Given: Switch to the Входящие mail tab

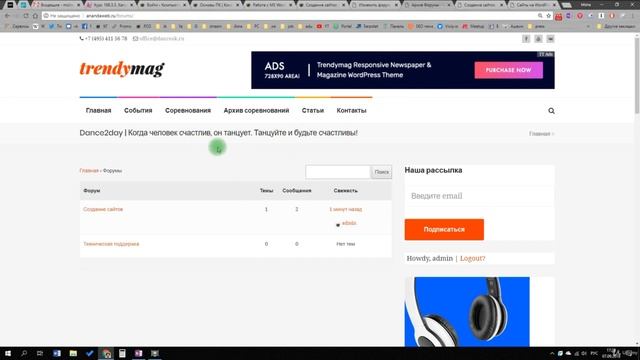Looking at the screenshot, I should pos(56,5).
